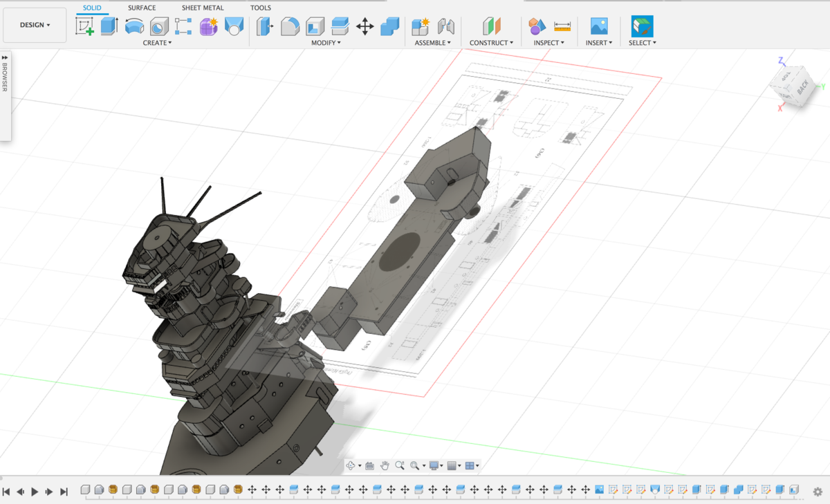830x504 pixels.
Task: Open the DESIGN workspace dropdown
Action: point(35,25)
